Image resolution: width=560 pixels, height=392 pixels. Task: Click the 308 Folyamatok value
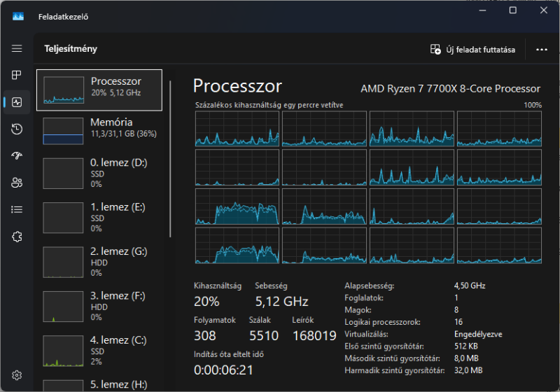point(205,335)
